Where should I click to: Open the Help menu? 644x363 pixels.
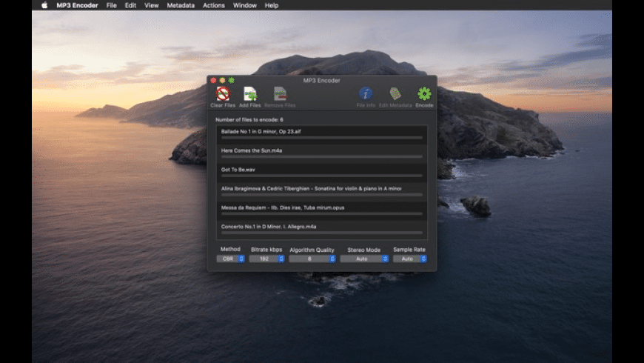click(272, 5)
